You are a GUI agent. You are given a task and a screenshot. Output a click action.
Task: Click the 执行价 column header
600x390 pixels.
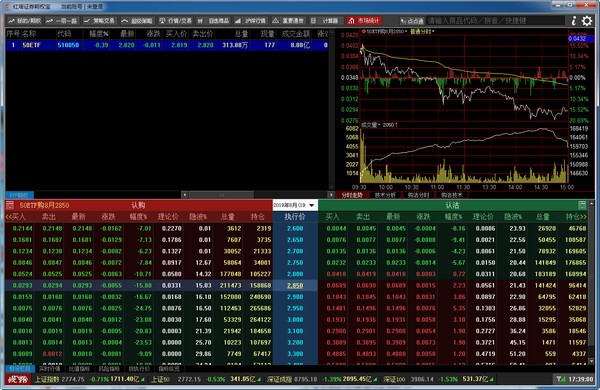tap(295, 217)
